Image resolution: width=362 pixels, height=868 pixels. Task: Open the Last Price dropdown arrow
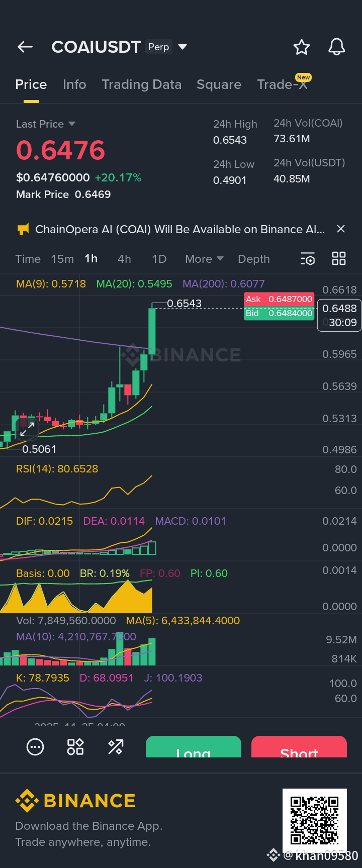[71, 124]
